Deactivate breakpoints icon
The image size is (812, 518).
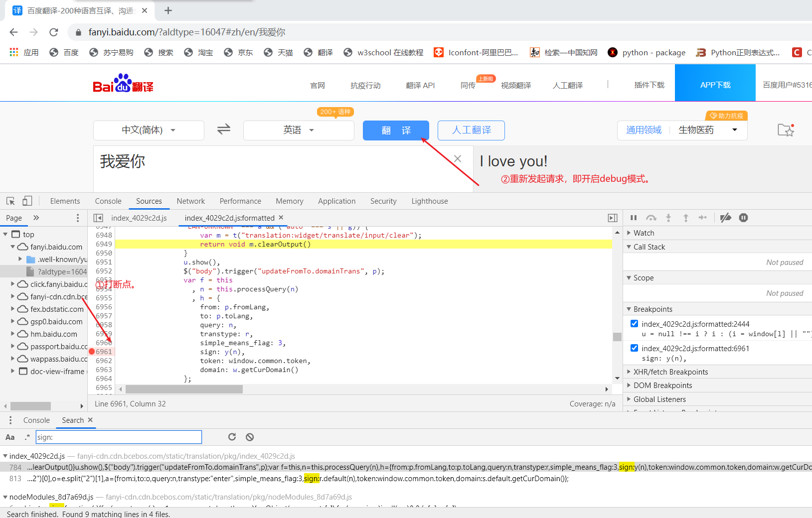coord(726,218)
